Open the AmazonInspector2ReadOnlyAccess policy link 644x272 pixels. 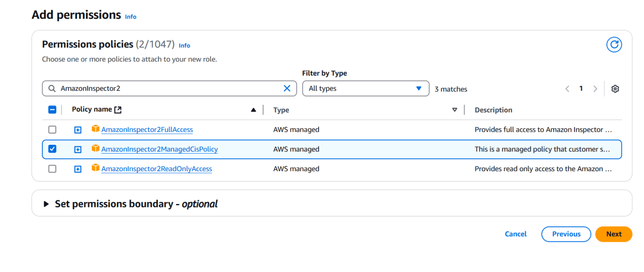[157, 169]
